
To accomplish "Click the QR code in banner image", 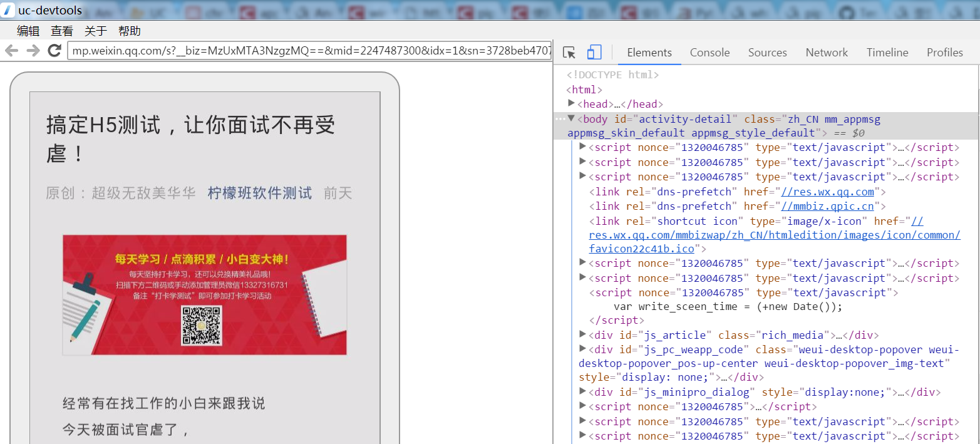I will 201,326.
